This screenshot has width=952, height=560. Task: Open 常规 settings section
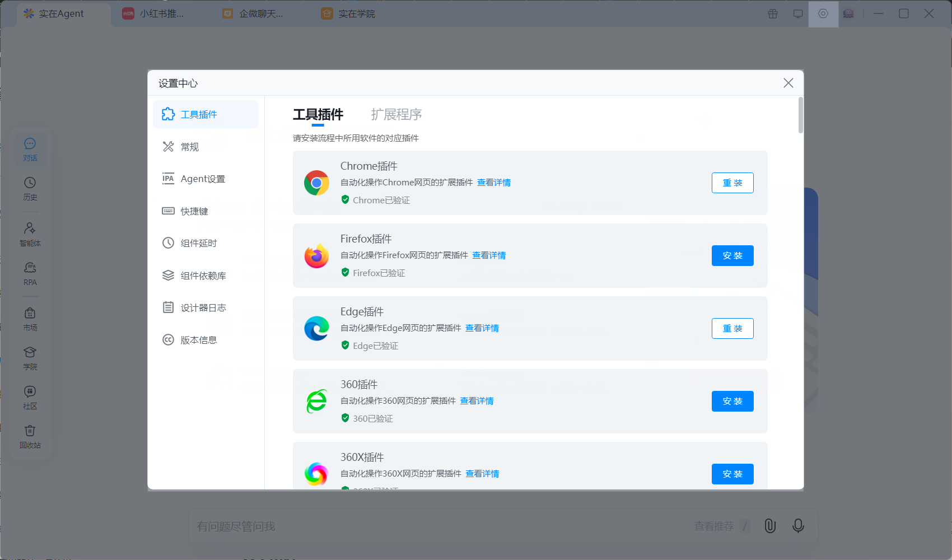206,147
